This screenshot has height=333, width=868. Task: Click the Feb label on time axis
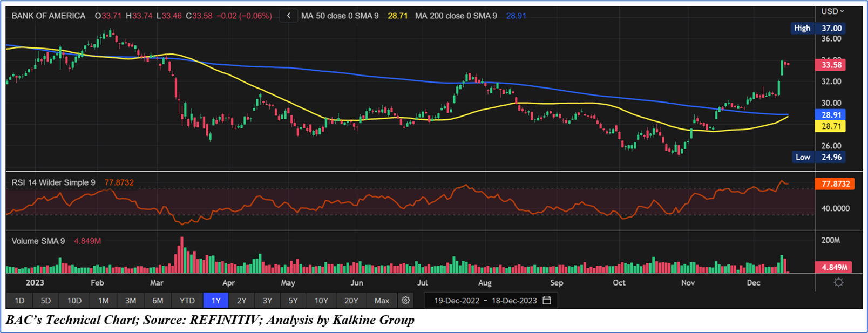coord(97,283)
